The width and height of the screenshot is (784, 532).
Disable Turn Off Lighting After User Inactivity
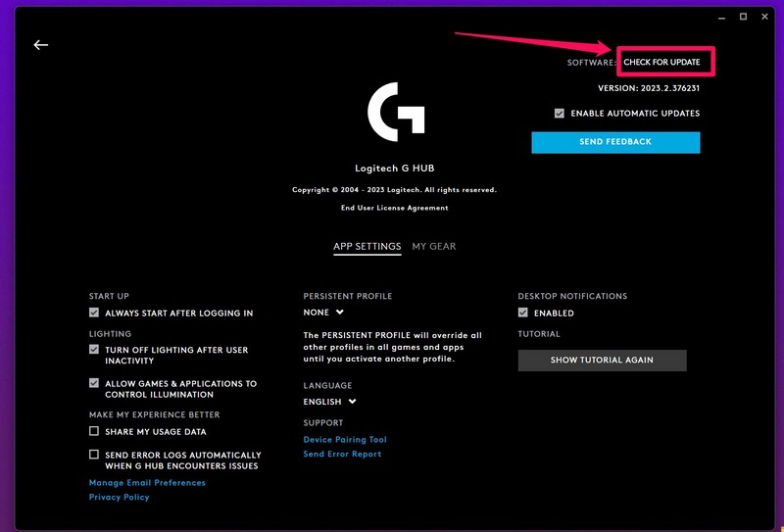click(x=94, y=350)
